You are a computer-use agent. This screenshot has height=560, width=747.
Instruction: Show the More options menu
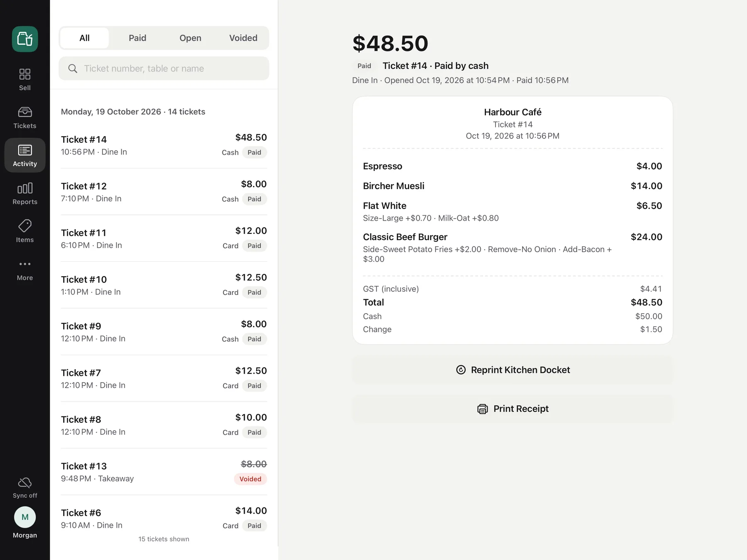(25, 270)
